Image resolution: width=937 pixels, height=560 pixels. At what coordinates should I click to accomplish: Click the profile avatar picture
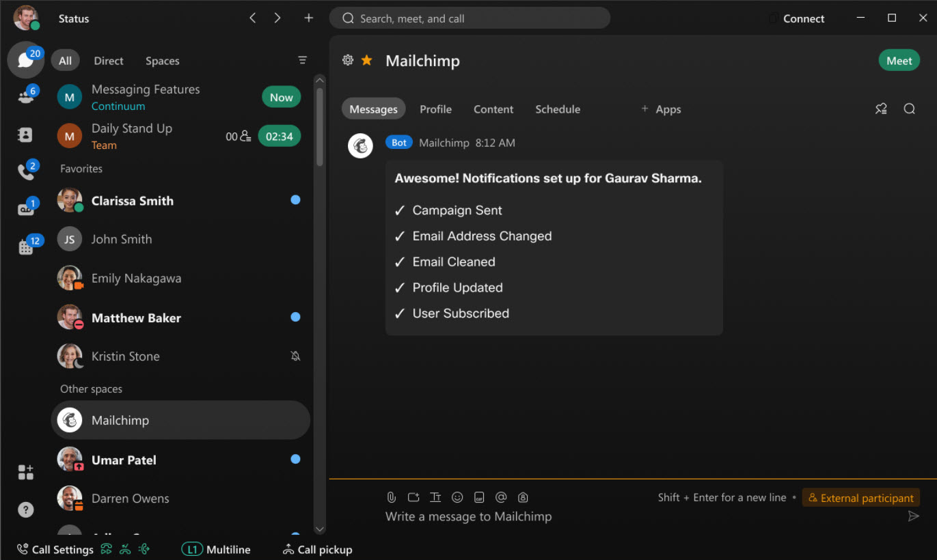point(26,18)
